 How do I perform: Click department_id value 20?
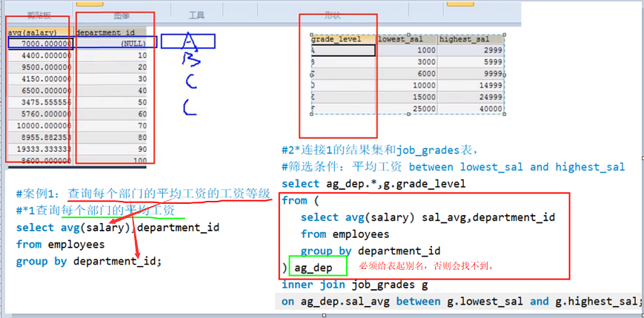pos(142,67)
